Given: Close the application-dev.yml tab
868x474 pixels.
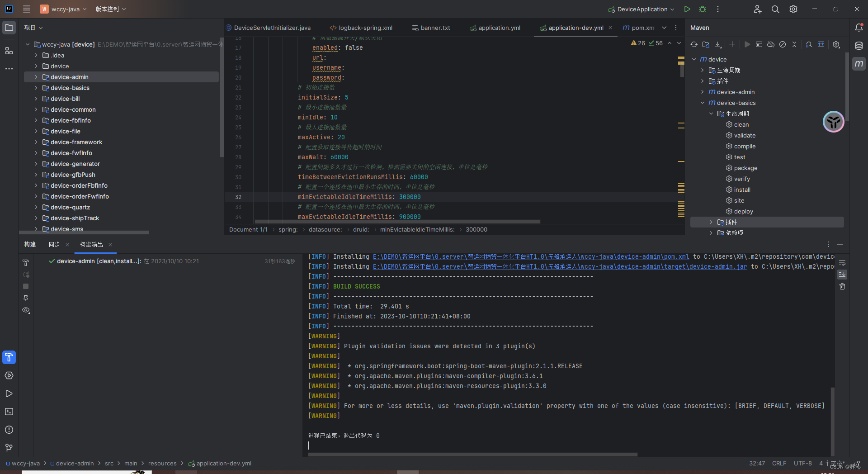Looking at the screenshot, I should (610, 28).
